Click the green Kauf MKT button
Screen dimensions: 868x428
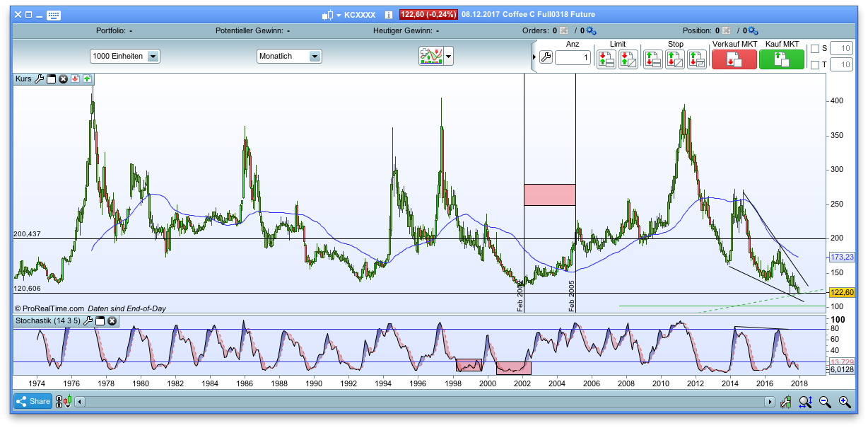click(782, 59)
